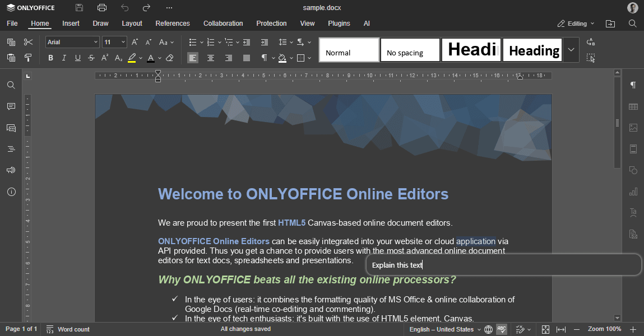Toggle nonprinting characters paragraph mark
644x336 pixels.
(265, 58)
